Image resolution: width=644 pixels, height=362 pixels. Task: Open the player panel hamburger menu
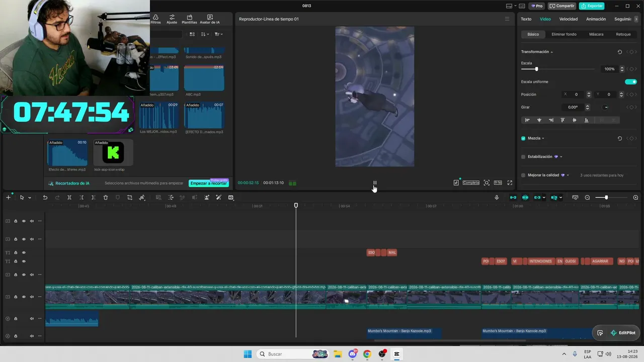[x=507, y=19]
